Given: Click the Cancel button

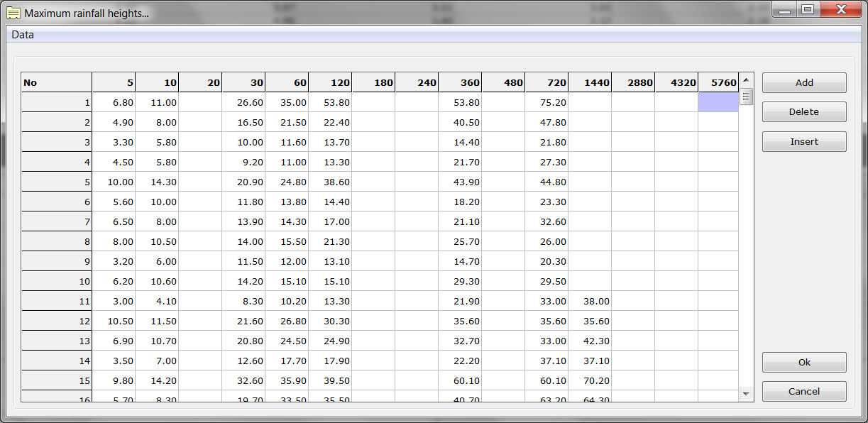Looking at the screenshot, I should [x=803, y=392].
